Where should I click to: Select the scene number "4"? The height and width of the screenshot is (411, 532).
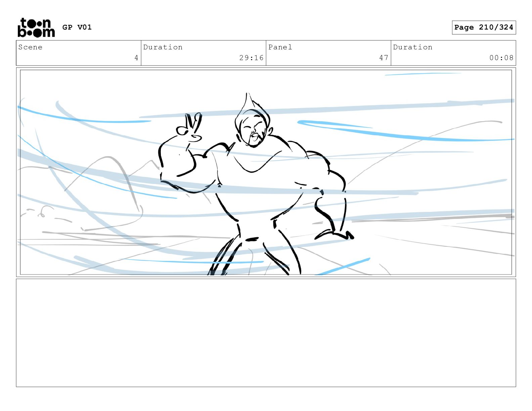pyautogui.click(x=136, y=58)
